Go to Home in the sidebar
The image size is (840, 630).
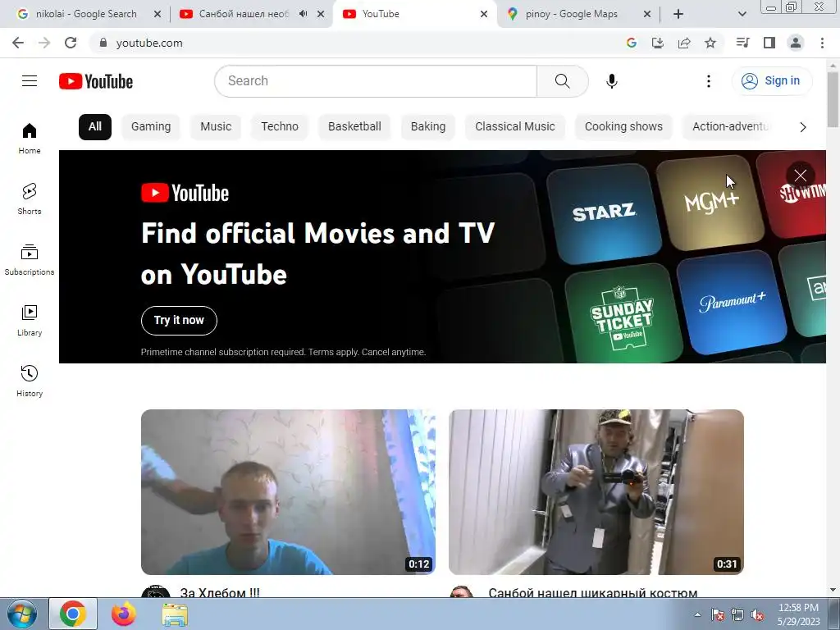click(30, 139)
